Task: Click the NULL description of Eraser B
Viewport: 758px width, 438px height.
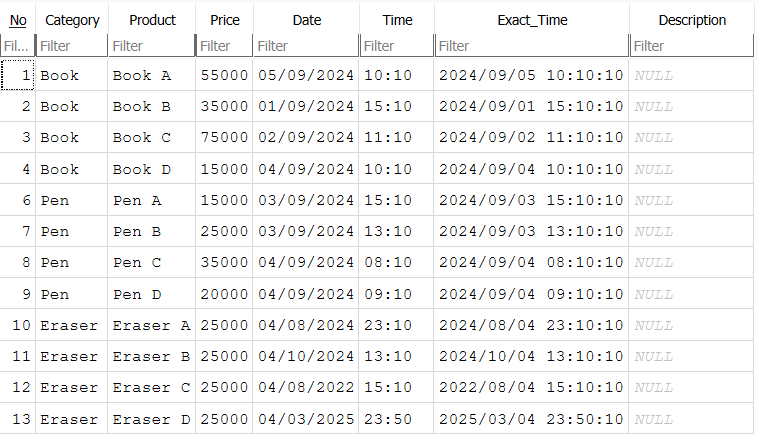Action: pyautogui.click(x=691, y=356)
